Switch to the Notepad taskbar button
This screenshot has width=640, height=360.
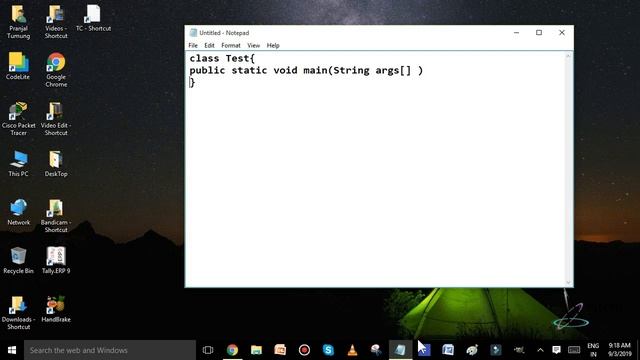point(400,350)
